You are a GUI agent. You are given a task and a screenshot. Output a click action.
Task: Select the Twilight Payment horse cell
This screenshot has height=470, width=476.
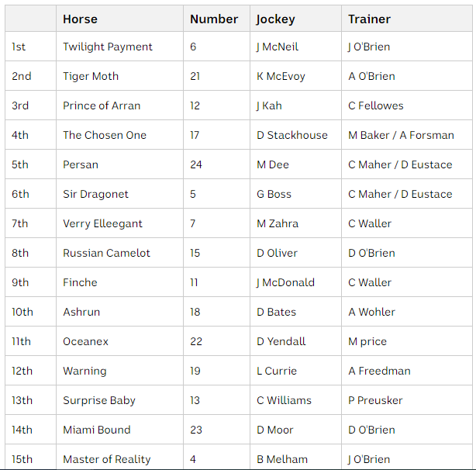[108, 47]
